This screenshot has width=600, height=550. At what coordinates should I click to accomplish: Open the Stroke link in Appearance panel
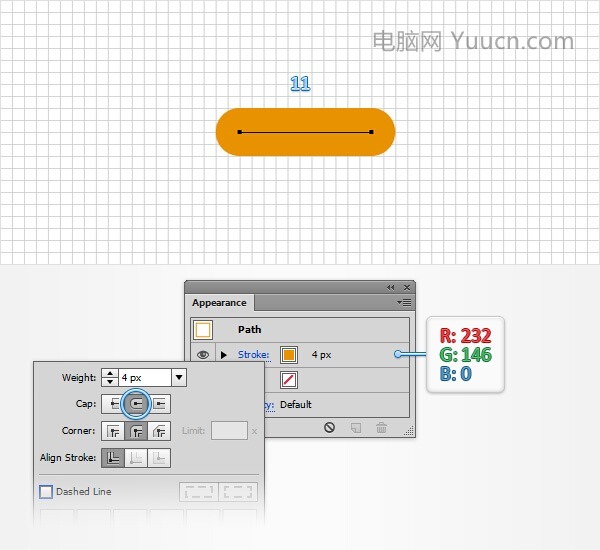(x=253, y=355)
